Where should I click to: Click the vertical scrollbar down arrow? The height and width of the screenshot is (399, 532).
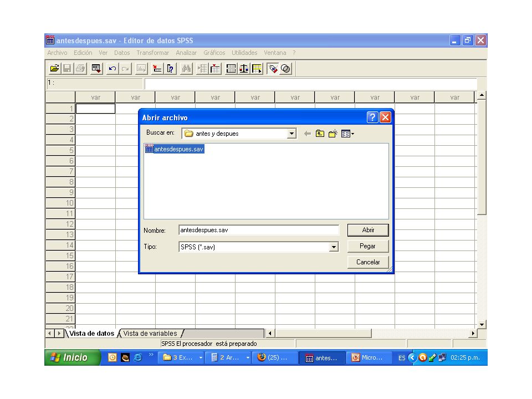[482, 324]
